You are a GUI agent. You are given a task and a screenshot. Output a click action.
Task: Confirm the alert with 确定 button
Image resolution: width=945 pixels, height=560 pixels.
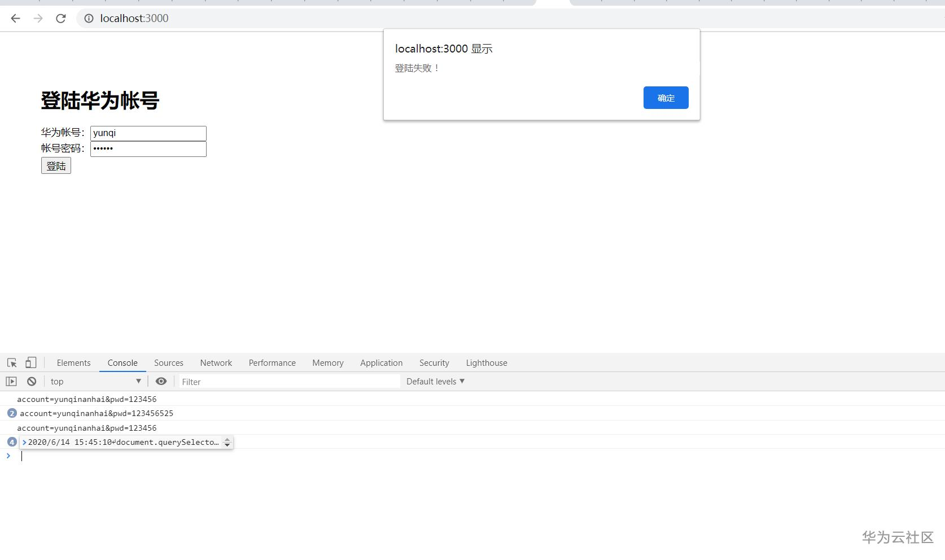click(666, 98)
